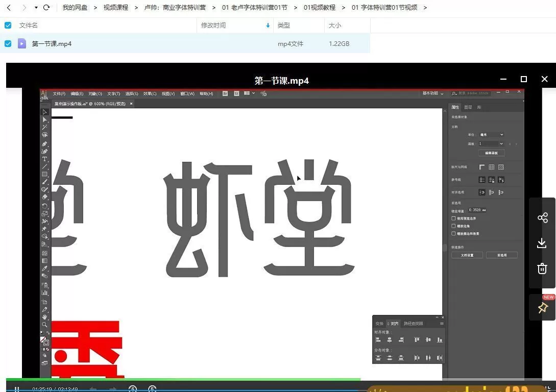Viewport: 556px width, 392px height.
Task: Click an align-objects icon in the 对齐 panel
Action: [x=379, y=339]
